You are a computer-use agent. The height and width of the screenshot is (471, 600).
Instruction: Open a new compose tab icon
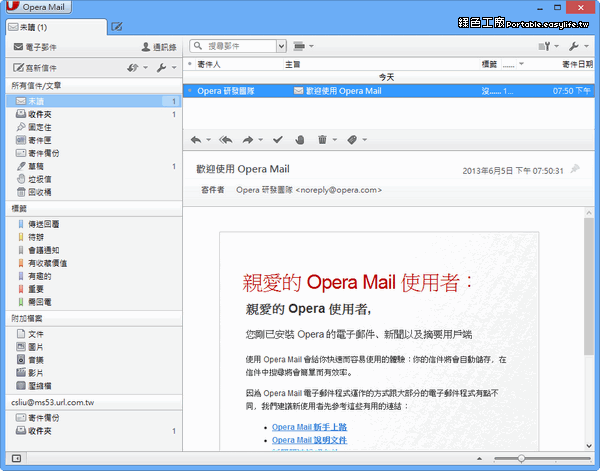pos(117,27)
